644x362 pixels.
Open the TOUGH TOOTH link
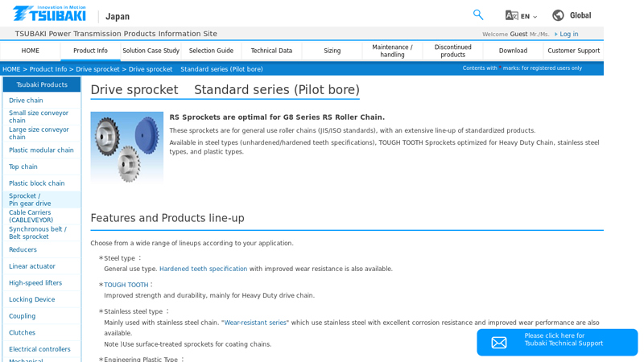(x=126, y=285)
